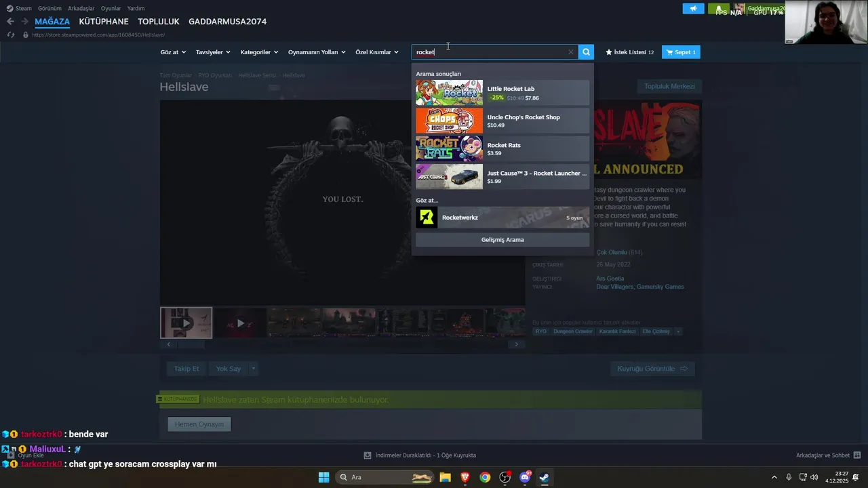The image size is (868, 488).
Task: Open the Ars Goetia developer link
Action: click(x=610, y=279)
